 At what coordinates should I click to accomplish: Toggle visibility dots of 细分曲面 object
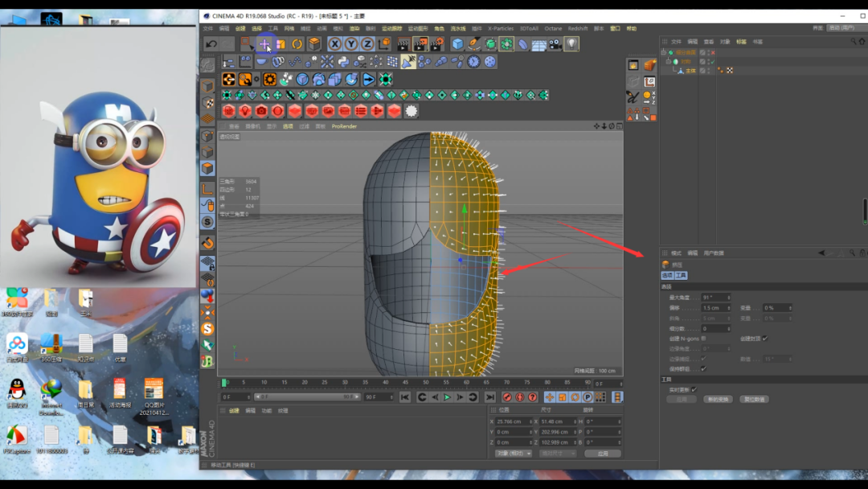pyautogui.click(x=708, y=52)
